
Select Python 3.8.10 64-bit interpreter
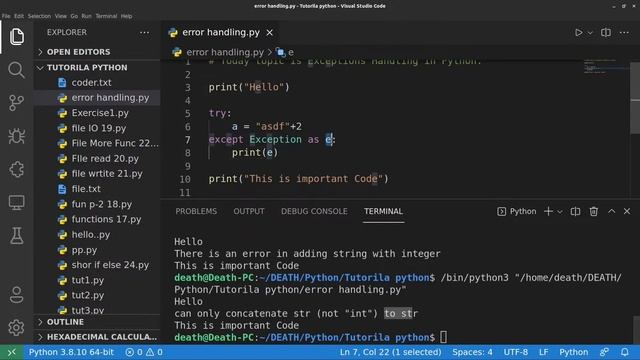tap(71, 352)
